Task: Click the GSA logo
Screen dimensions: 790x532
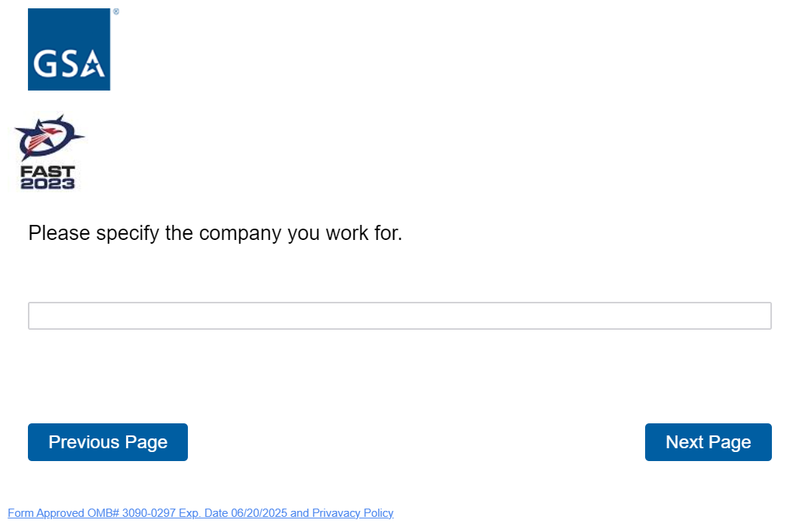Action: [x=69, y=50]
